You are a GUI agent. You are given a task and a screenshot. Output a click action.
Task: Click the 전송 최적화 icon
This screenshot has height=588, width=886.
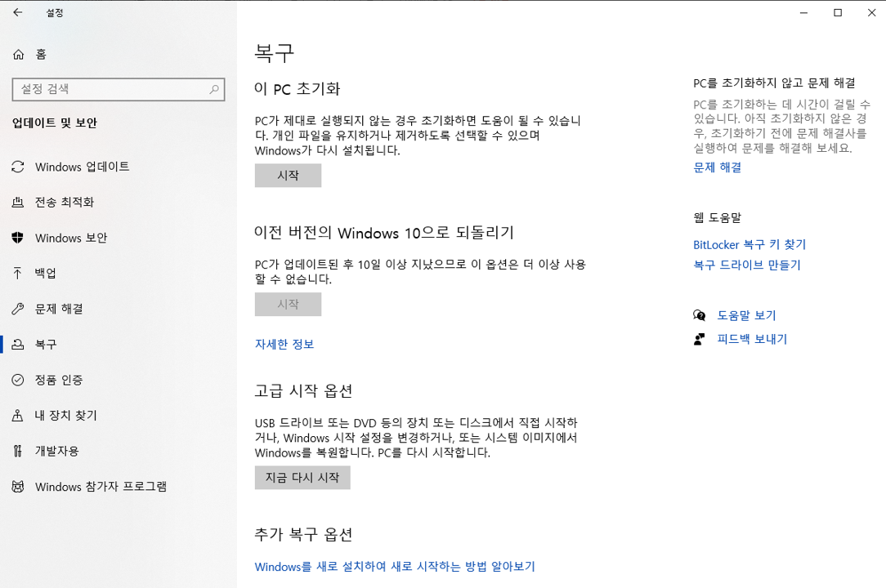[18, 203]
